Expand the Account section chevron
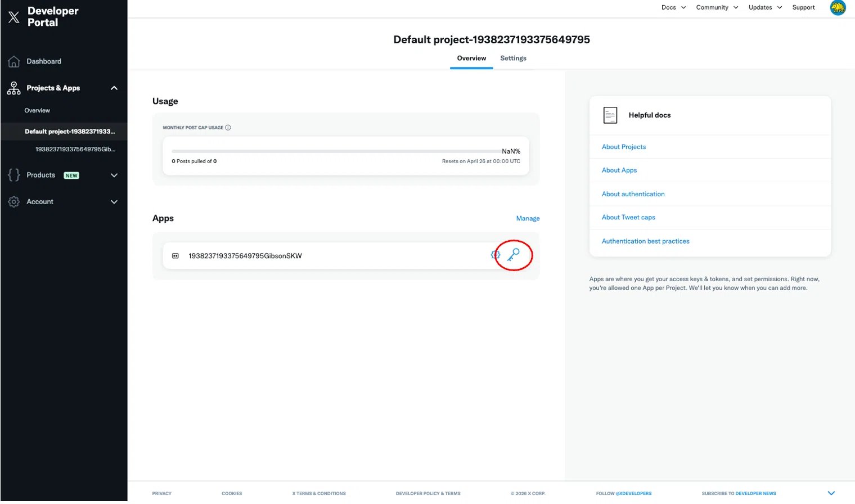The height and width of the screenshot is (504, 855). coord(114,201)
